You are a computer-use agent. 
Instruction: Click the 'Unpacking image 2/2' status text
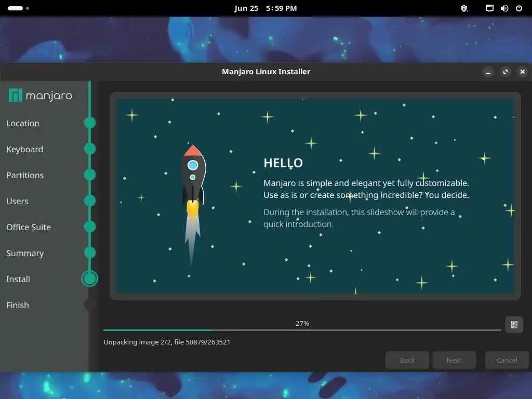click(x=167, y=342)
